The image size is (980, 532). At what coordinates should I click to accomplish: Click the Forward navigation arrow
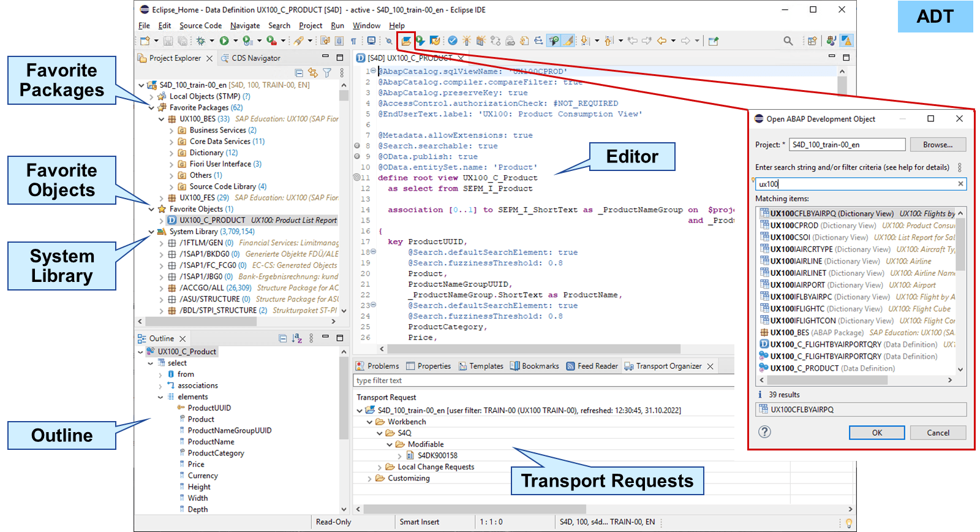(685, 40)
